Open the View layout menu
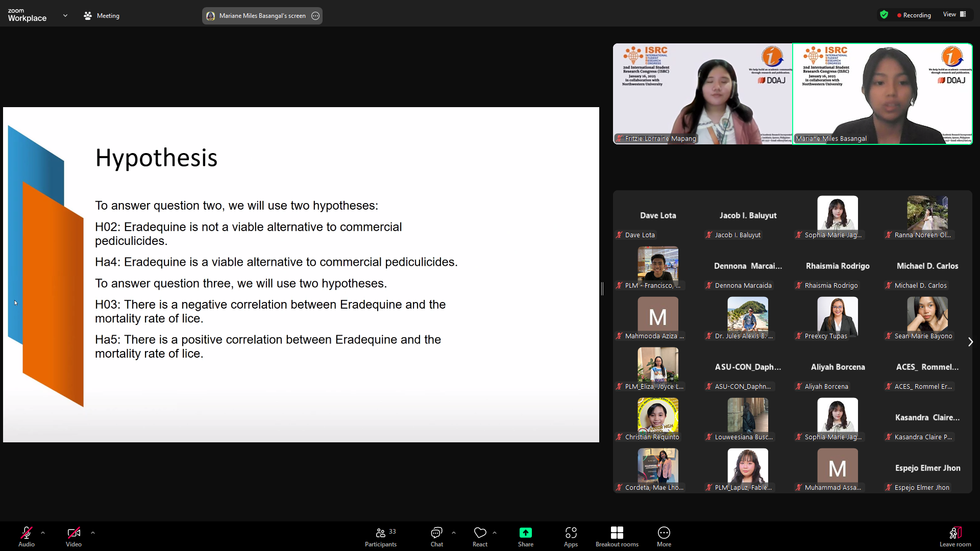The height and width of the screenshot is (551, 980). point(954,14)
